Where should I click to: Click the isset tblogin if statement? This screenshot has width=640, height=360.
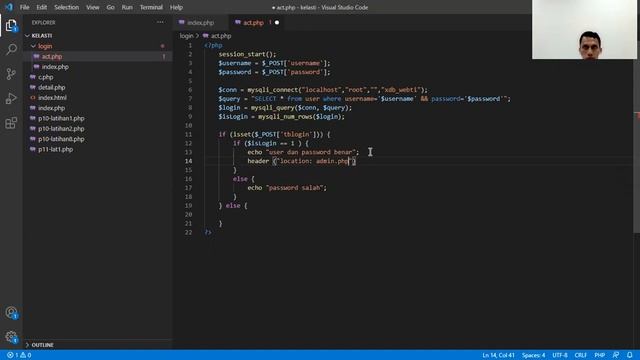[x=274, y=134]
